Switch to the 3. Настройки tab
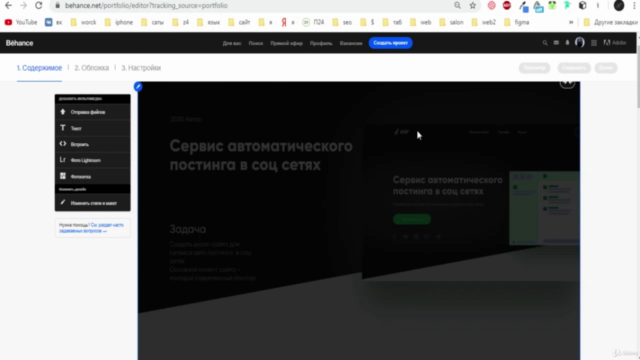The width and height of the screenshot is (640, 360). [x=141, y=68]
